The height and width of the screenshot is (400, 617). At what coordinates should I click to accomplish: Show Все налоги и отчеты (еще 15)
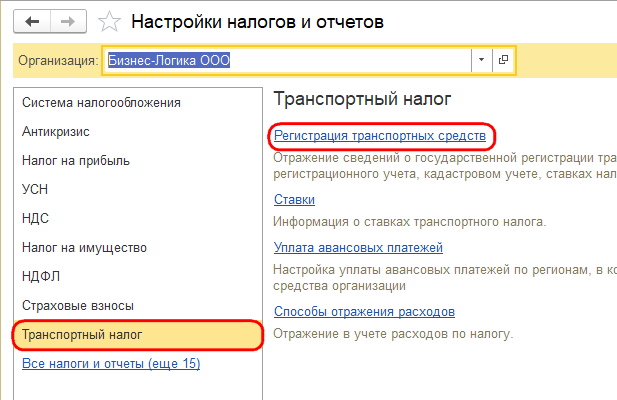tap(111, 363)
